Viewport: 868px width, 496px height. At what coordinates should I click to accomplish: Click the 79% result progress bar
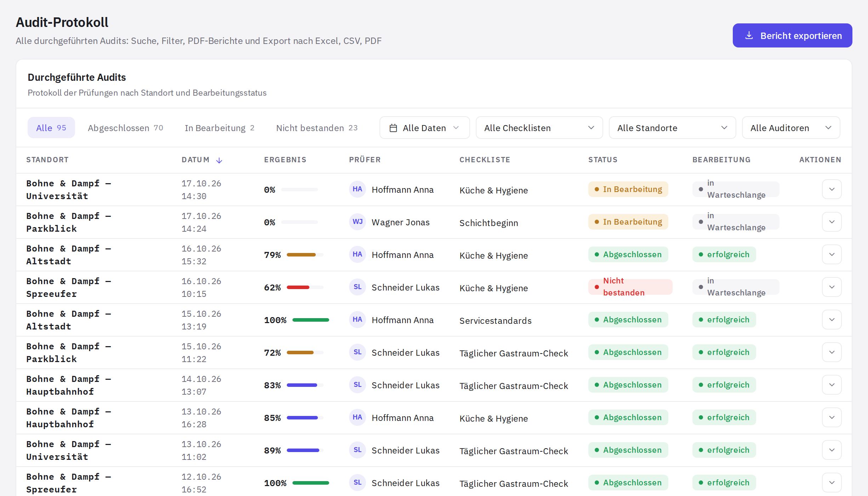pos(305,255)
